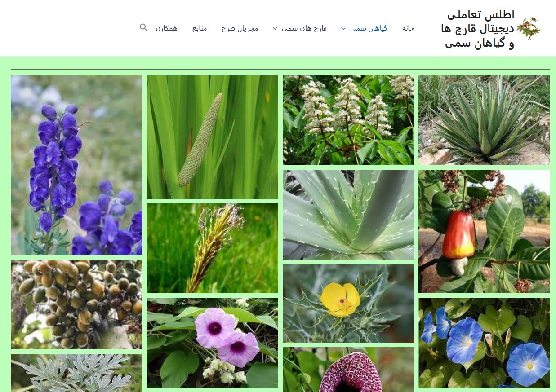The image size is (556, 392).
Task: Click the site title اطلس تعاملی دیجیتال
Action: point(478,29)
